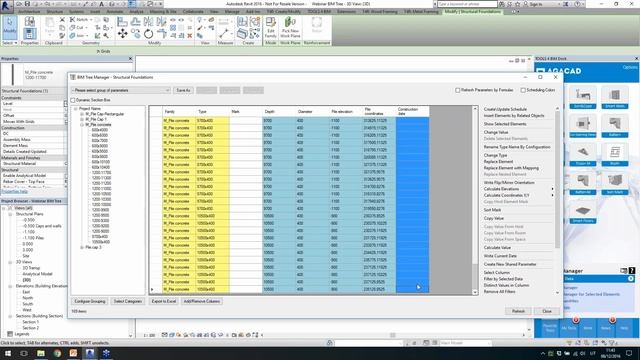Screen dimensions: 640x360
Task: Click the data grid vertical scrollbar
Action: click(475, 200)
